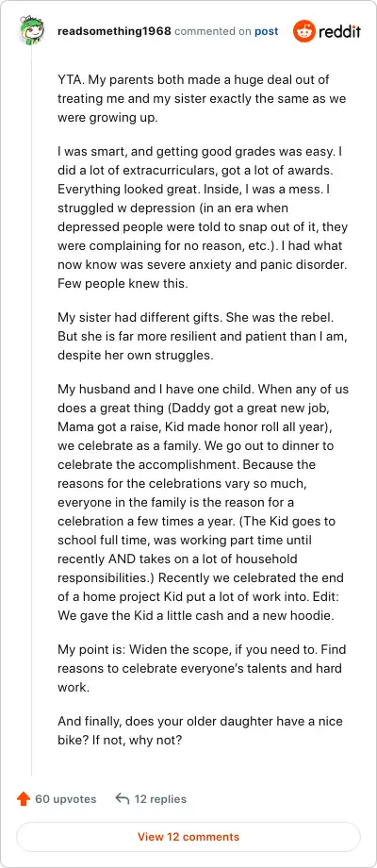Click the readsomething1968 avatar image
The image size is (377, 868).
[31, 30]
